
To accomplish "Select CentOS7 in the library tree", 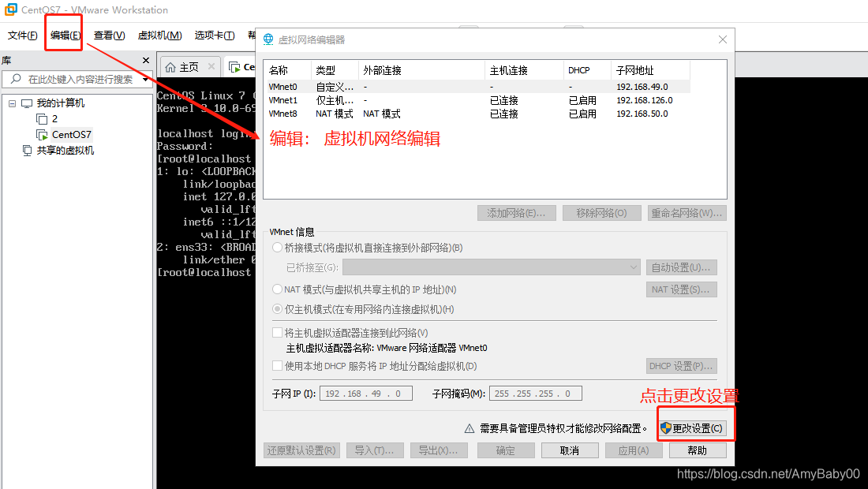I will pyautogui.click(x=71, y=134).
